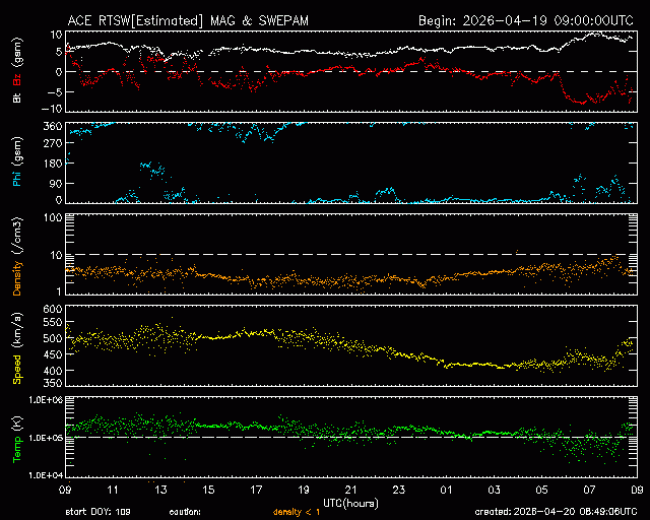Click the 'created: 2026-04-20' timestamp text

556,512
